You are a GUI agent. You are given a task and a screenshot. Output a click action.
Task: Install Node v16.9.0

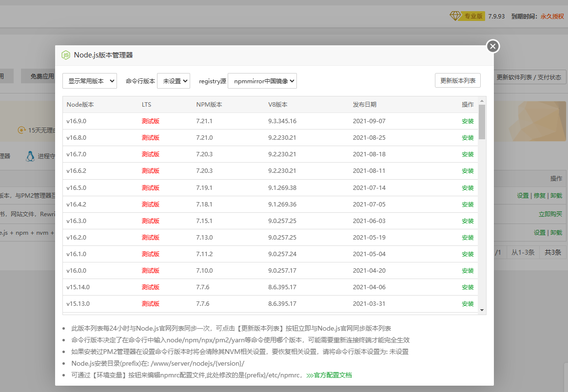click(x=468, y=121)
